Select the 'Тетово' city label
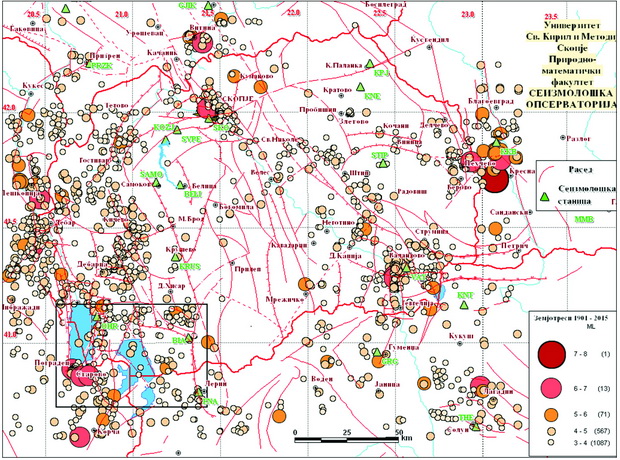 pos(117,106)
